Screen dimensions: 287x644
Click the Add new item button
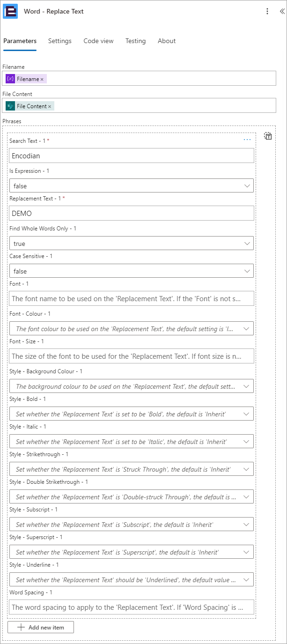pos(41,627)
